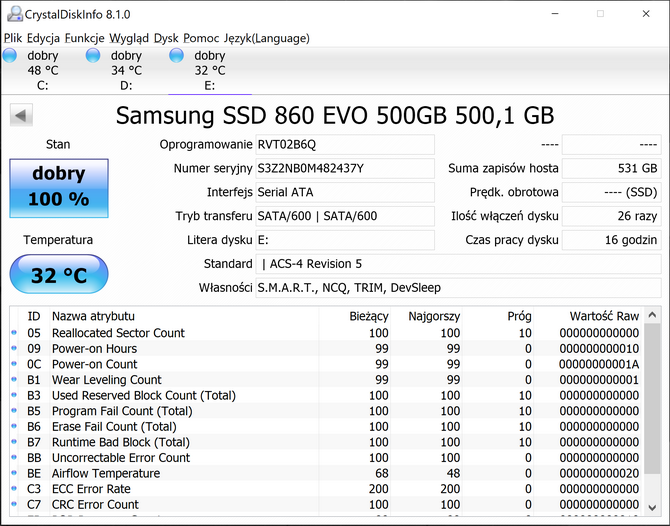670x526 pixels.
Task: Click the firmware field RVT02B6Q
Action: click(345, 144)
